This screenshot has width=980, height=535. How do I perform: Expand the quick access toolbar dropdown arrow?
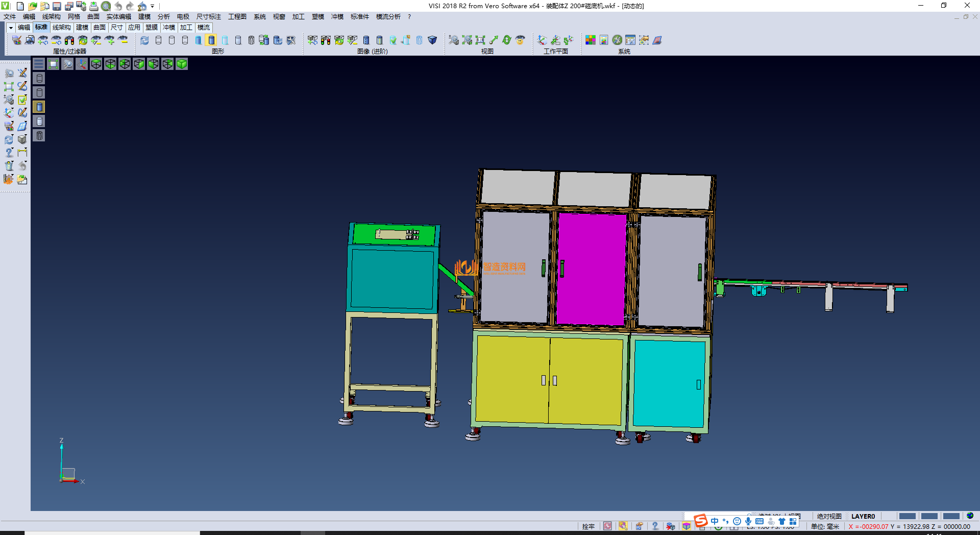[x=153, y=6]
